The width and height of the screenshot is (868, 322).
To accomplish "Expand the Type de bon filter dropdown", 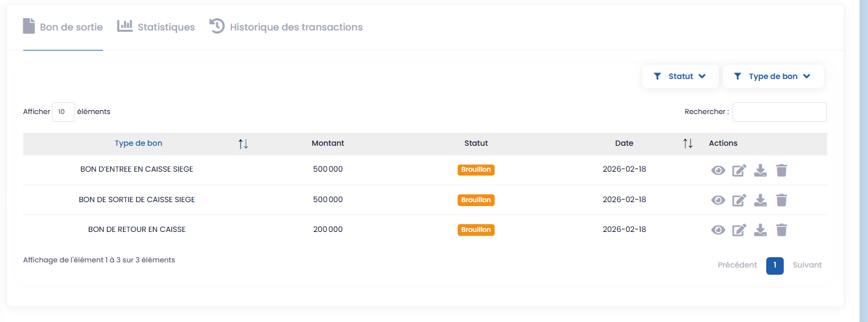I will (773, 76).
